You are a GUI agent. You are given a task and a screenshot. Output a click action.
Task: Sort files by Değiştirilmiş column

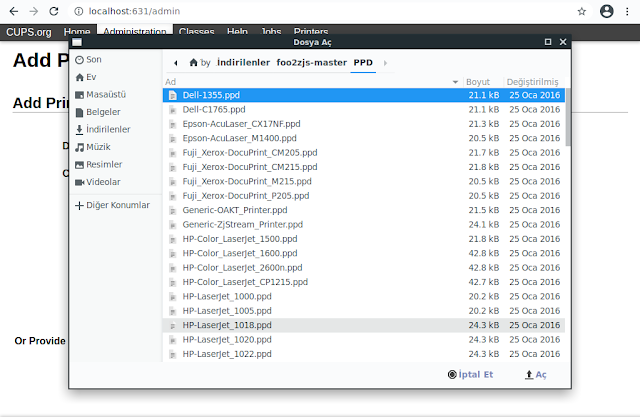[x=532, y=82]
